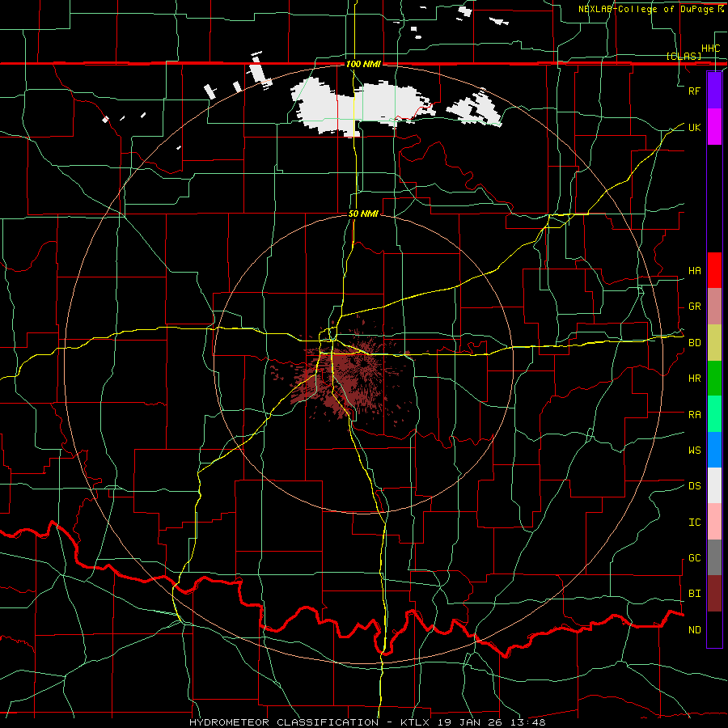The image size is (728, 728).
Task: Click the GC legend label
Action: [x=694, y=558]
